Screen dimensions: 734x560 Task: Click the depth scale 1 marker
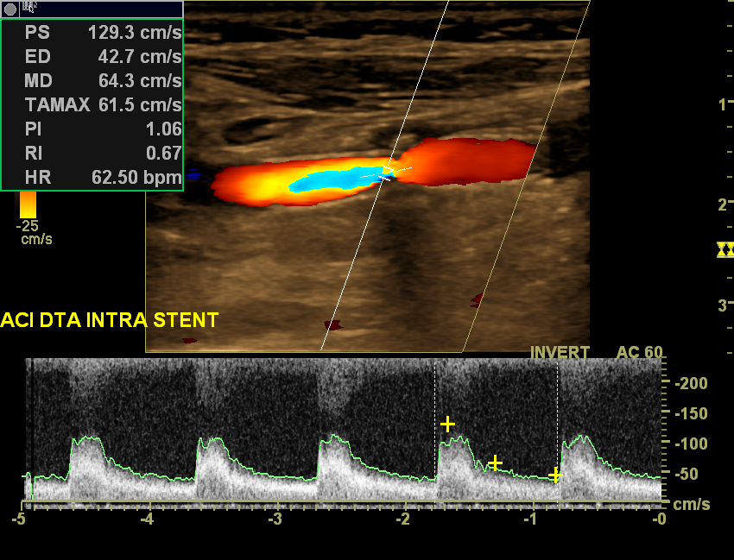click(723, 104)
